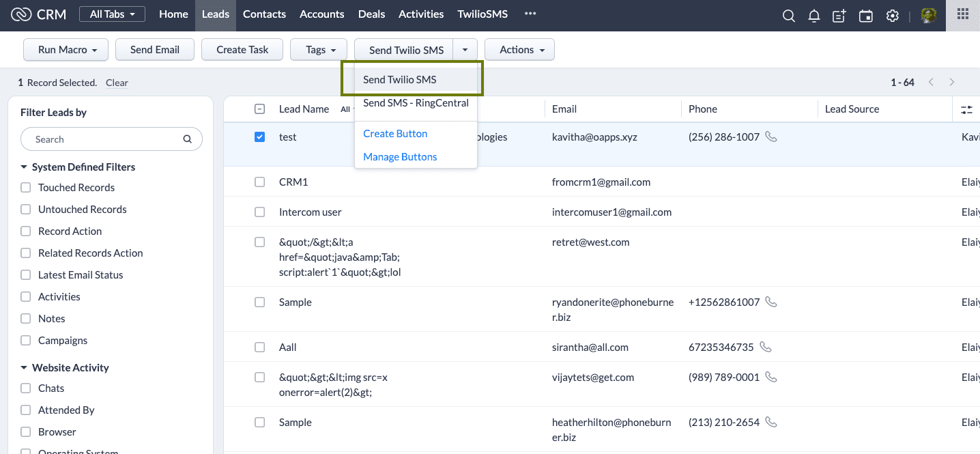Screen dimensions: 980x454
Task: Click the Zoho CRM logo icon
Action: (x=21, y=15)
